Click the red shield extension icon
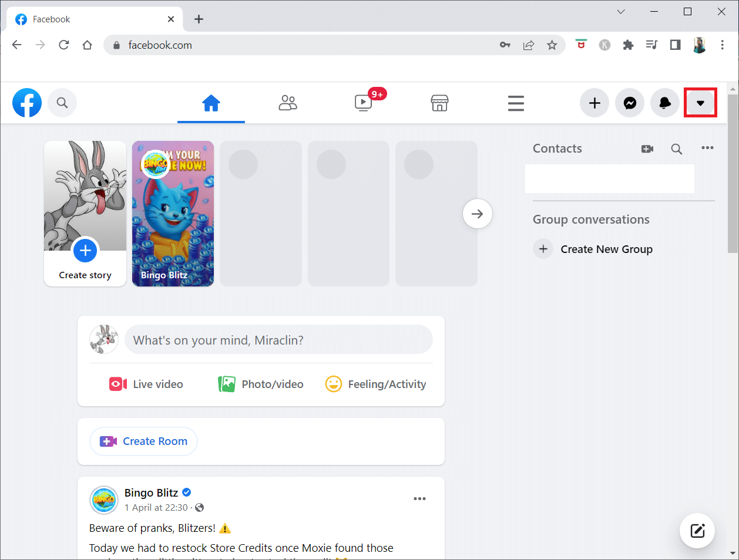The height and width of the screenshot is (560, 739). point(581,45)
